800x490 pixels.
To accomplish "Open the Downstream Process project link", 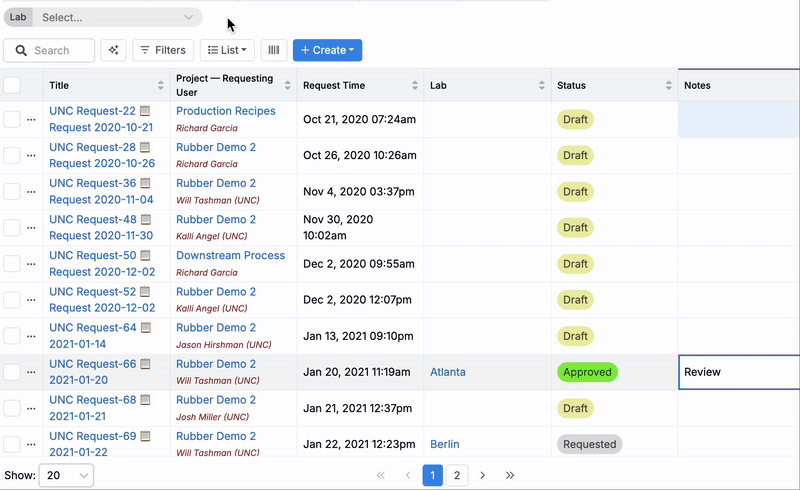I will coord(230,256).
